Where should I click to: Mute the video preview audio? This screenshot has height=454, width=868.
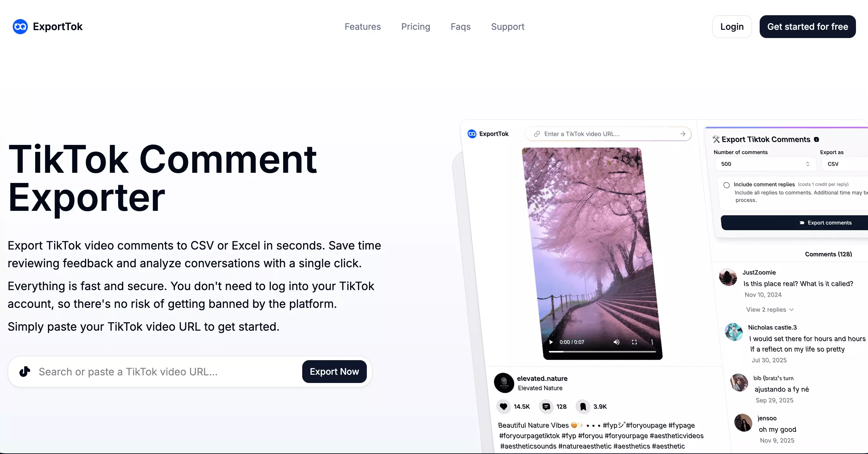click(617, 342)
